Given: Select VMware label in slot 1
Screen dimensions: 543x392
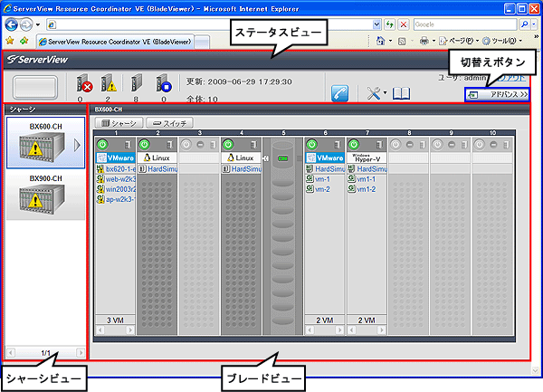Looking at the screenshot, I should coord(116,158).
